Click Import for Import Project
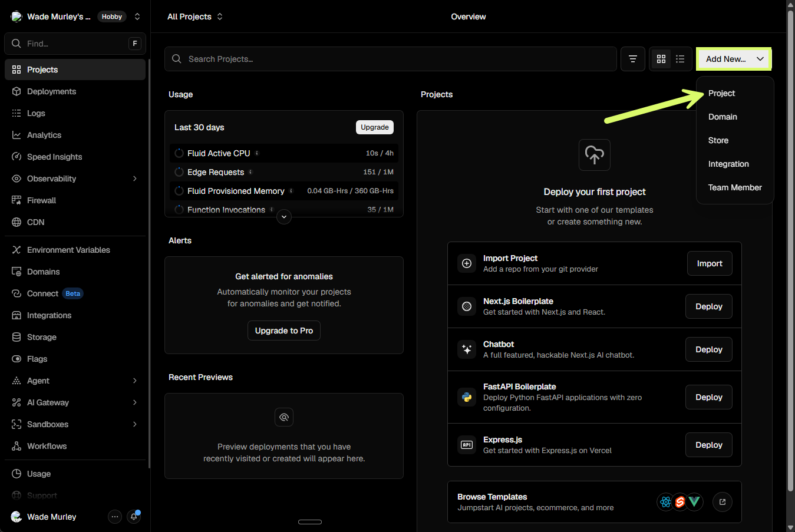This screenshot has width=795, height=532. coord(710,263)
